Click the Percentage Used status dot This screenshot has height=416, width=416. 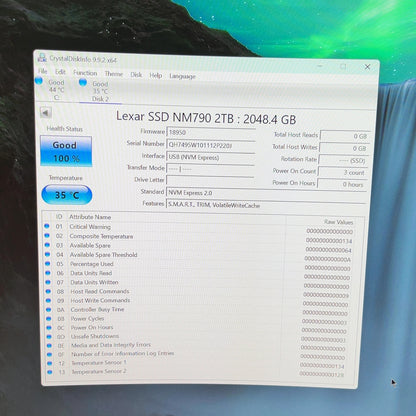48,263
